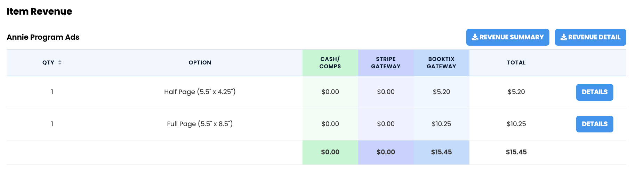The image size is (644, 184).
Task: Click the TOTAL column header
Action: 516,63
